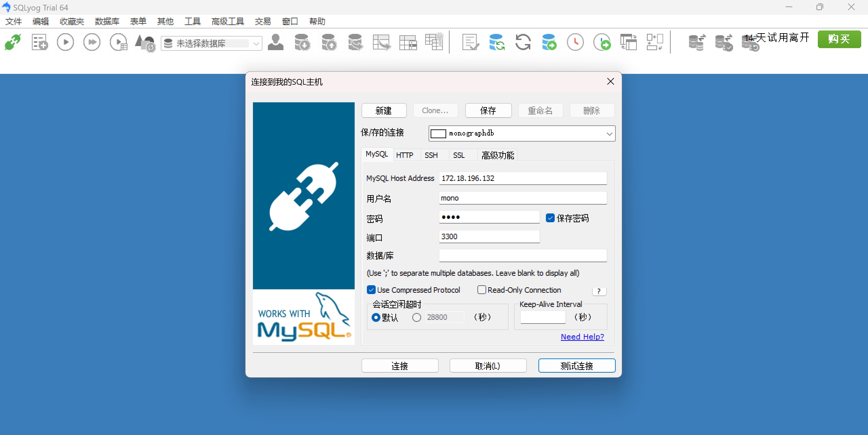Open the 窗口 menu
This screenshot has width=868, height=435.
point(290,21)
